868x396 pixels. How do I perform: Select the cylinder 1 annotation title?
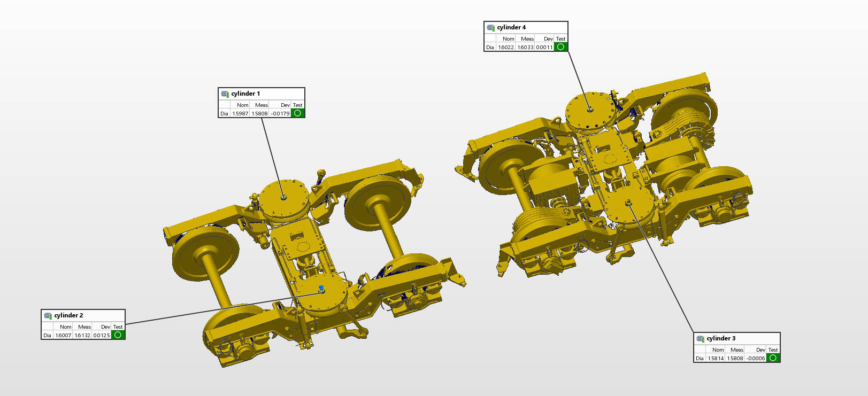(x=245, y=94)
